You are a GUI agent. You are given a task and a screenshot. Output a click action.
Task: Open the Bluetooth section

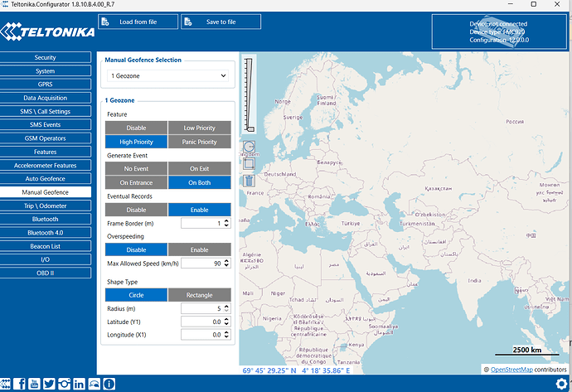coord(46,219)
